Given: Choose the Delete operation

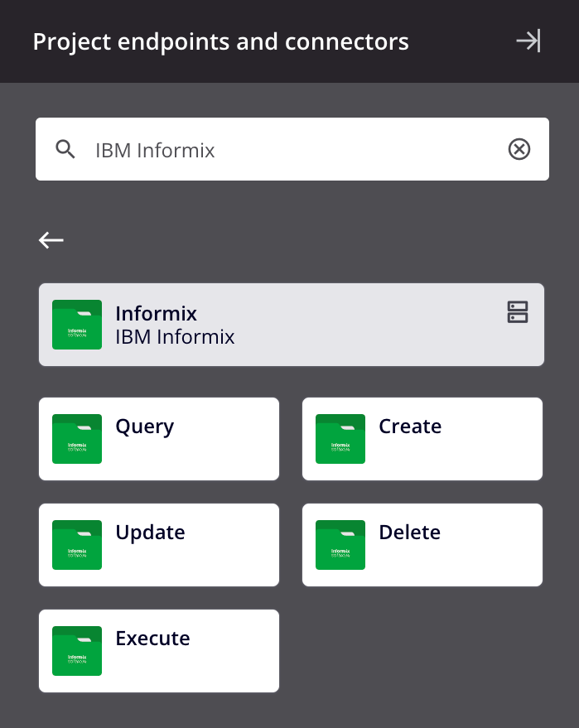Looking at the screenshot, I should pyautogui.click(x=422, y=545).
